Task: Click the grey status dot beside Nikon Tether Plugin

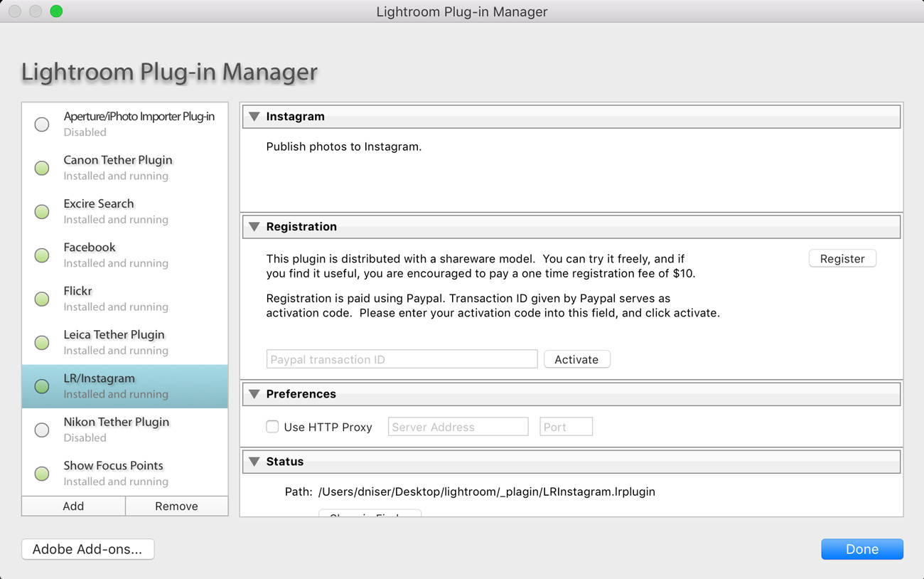Action: tap(42, 430)
